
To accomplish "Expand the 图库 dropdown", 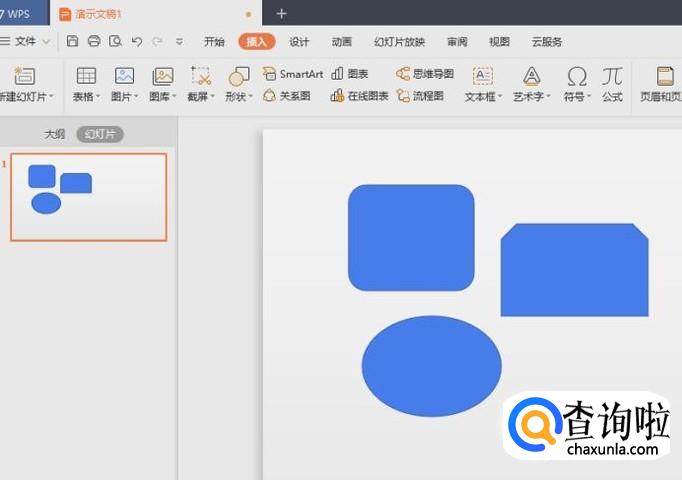I will point(174,96).
